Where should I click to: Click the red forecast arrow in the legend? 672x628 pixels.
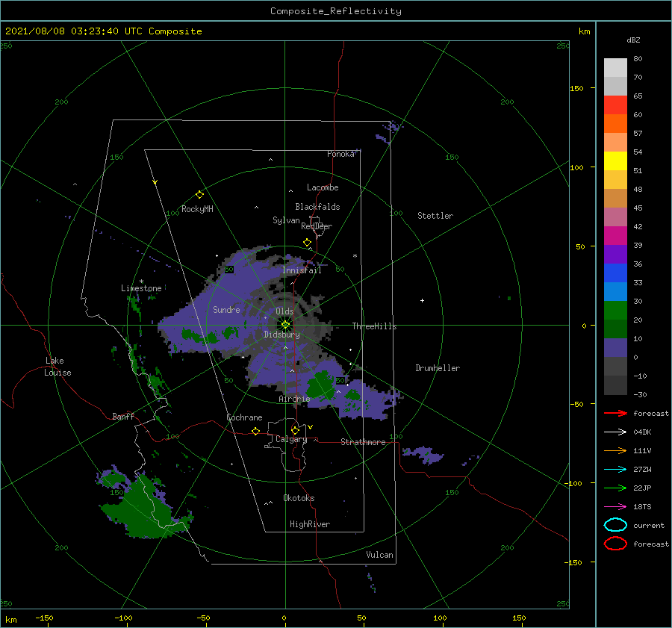click(x=615, y=413)
